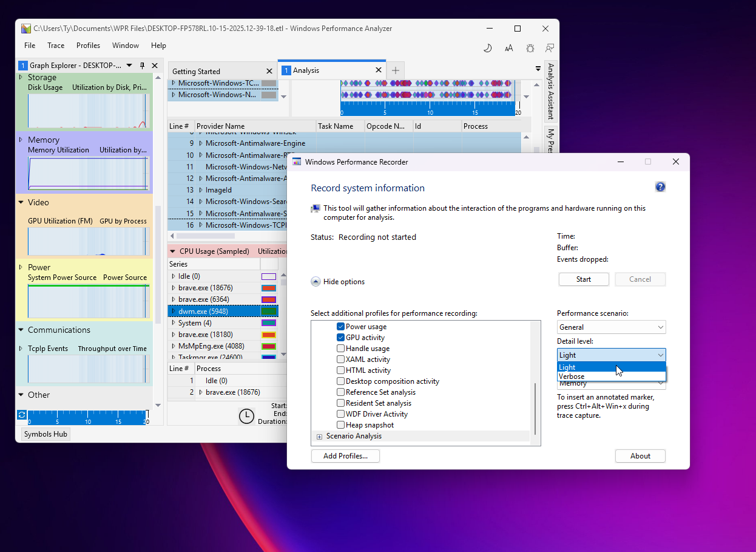This screenshot has width=756, height=552.
Task: Toggle dark theme with the moon icon
Action: point(487,48)
